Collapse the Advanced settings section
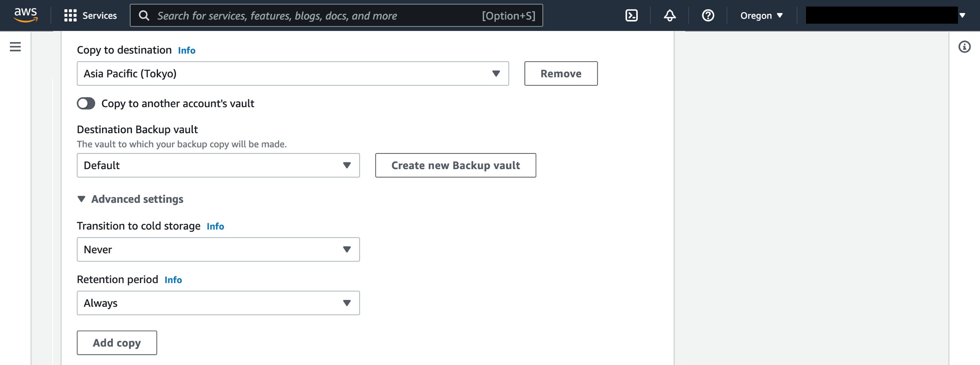 coord(130,199)
